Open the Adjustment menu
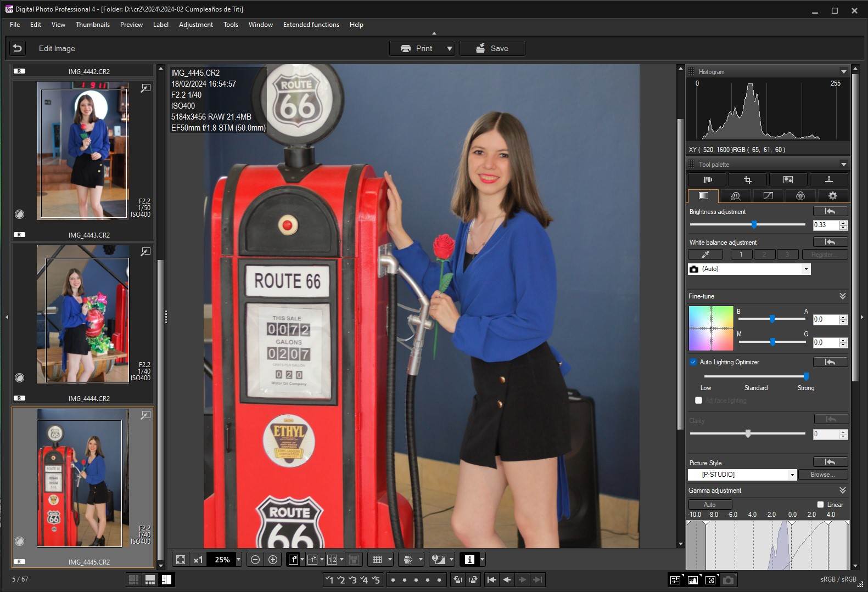The image size is (868, 592). pyautogui.click(x=196, y=25)
